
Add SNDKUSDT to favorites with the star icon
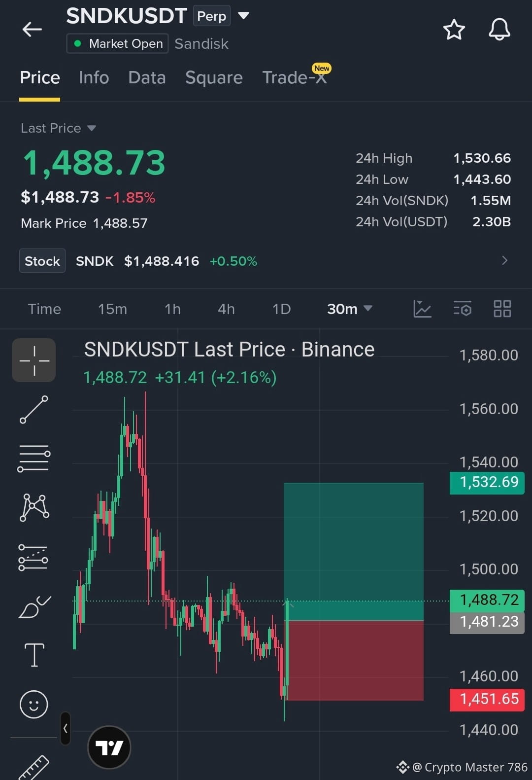454,30
